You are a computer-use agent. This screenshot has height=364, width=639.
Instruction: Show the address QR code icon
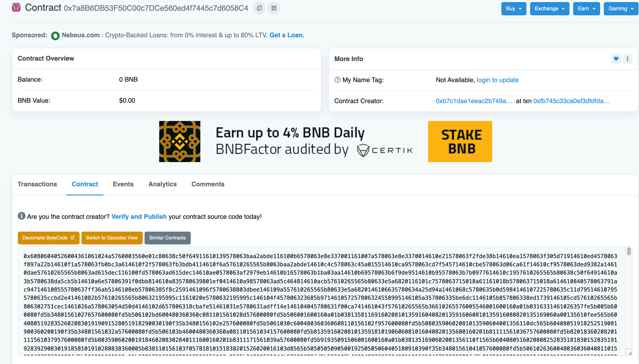coord(274,8)
